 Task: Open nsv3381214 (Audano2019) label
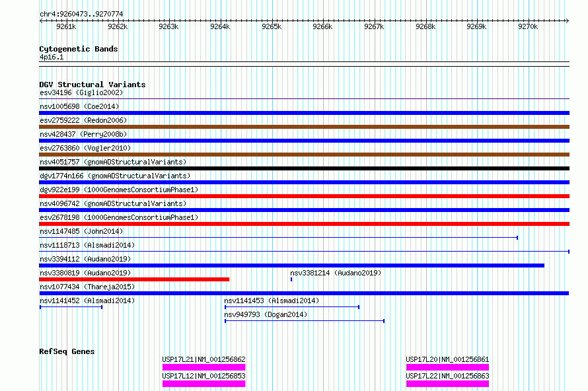336,273
